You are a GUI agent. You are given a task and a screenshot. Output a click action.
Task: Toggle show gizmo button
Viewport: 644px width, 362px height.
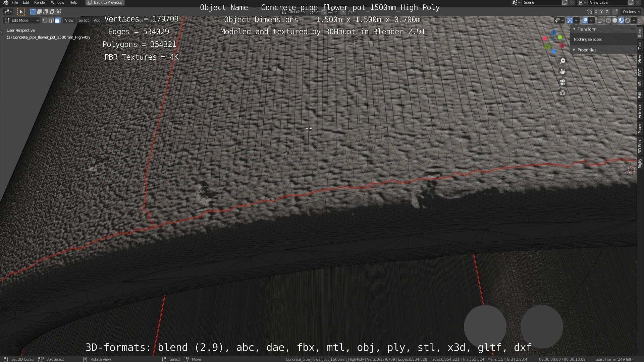[570, 20]
